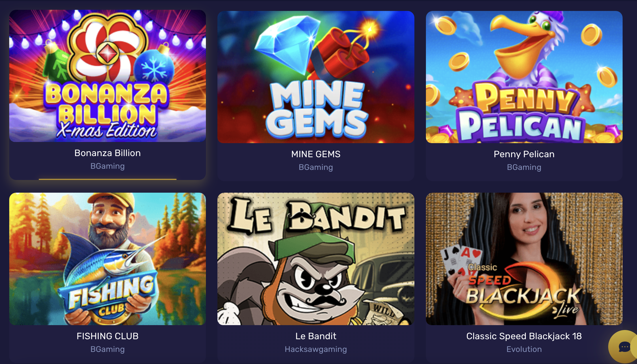The width and height of the screenshot is (637, 364).
Task: Open the FISHING CLUB title link
Action: (107, 336)
